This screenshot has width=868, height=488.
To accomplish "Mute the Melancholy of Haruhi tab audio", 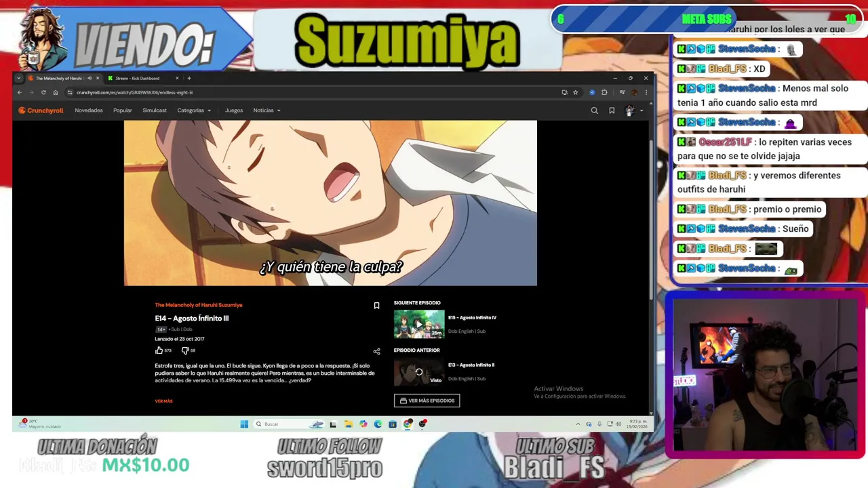I will pos(90,78).
